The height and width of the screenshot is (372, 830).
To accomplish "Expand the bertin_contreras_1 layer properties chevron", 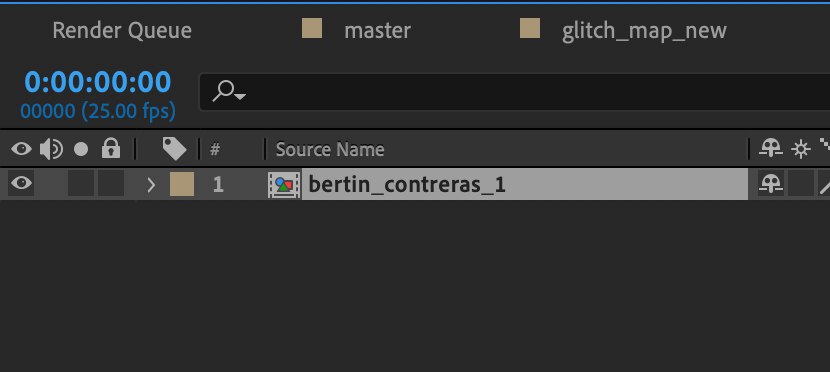I will pos(151,185).
